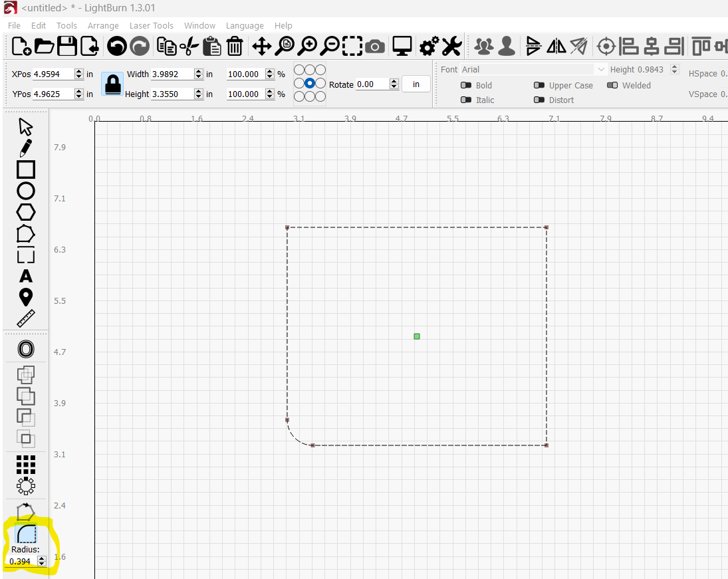The width and height of the screenshot is (728, 579).
Task: Select the Edit Nodes arrow tool
Action: click(25, 127)
